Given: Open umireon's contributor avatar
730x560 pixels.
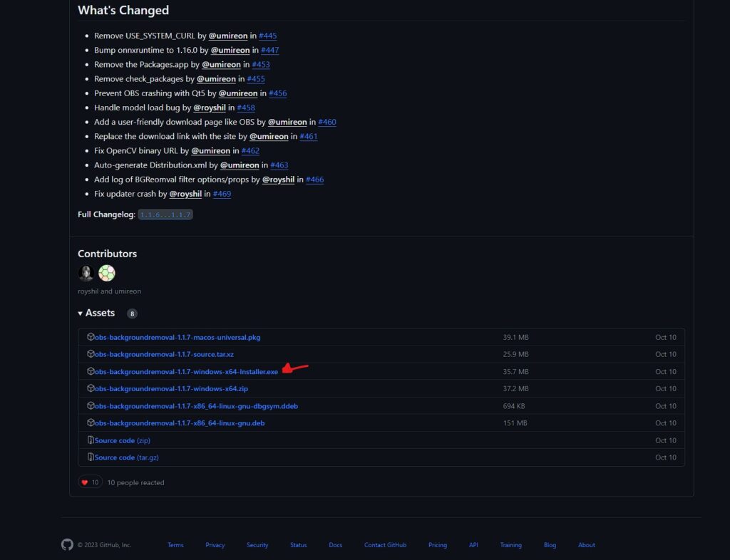Looking at the screenshot, I should (107, 273).
